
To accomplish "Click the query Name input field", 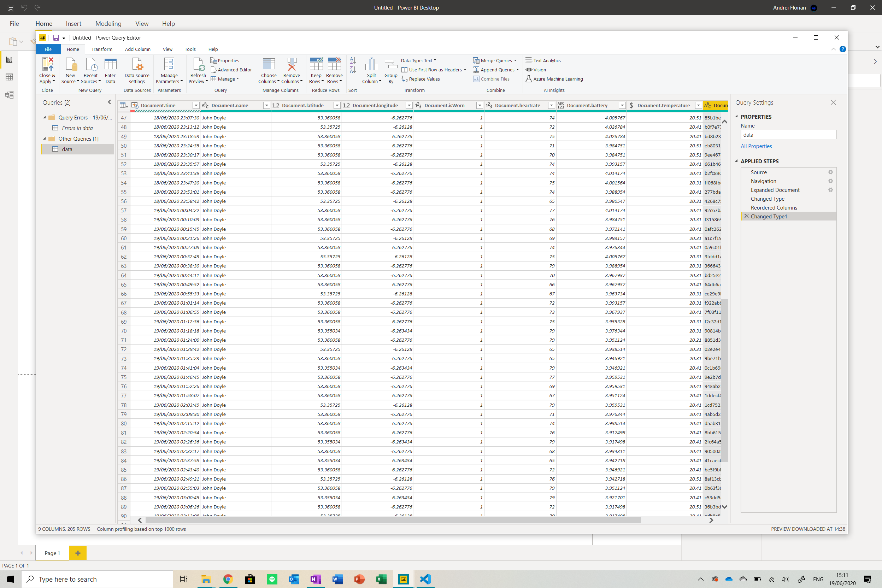I will [x=788, y=135].
